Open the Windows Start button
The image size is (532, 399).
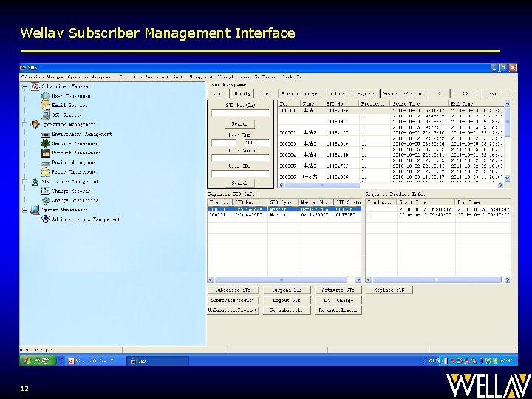click(x=38, y=361)
